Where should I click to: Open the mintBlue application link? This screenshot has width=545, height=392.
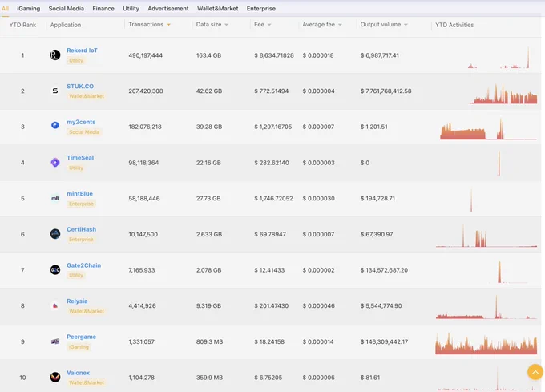[79, 193]
